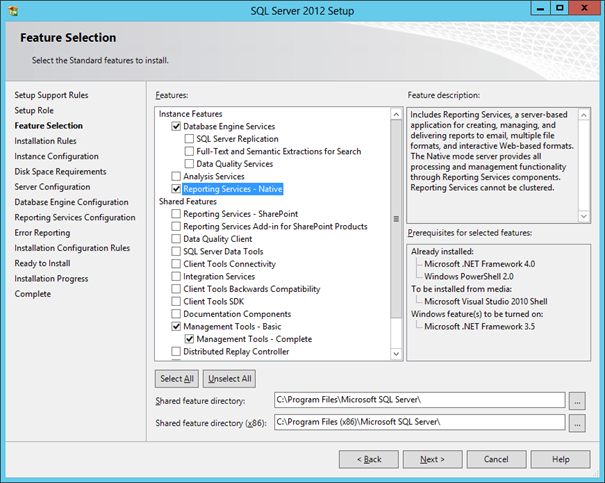Click Microsoft .NET Framework 4.0 prerequisite
The width and height of the screenshot is (605, 483).
point(480,264)
